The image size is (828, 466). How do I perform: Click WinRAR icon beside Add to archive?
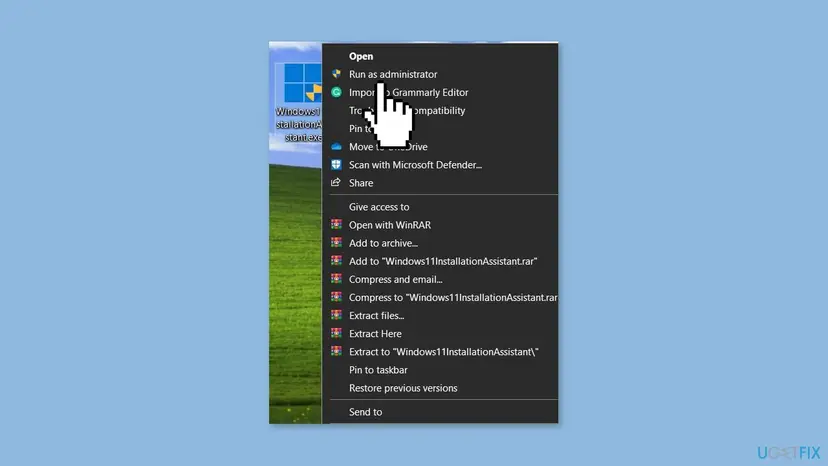click(336, 242)
